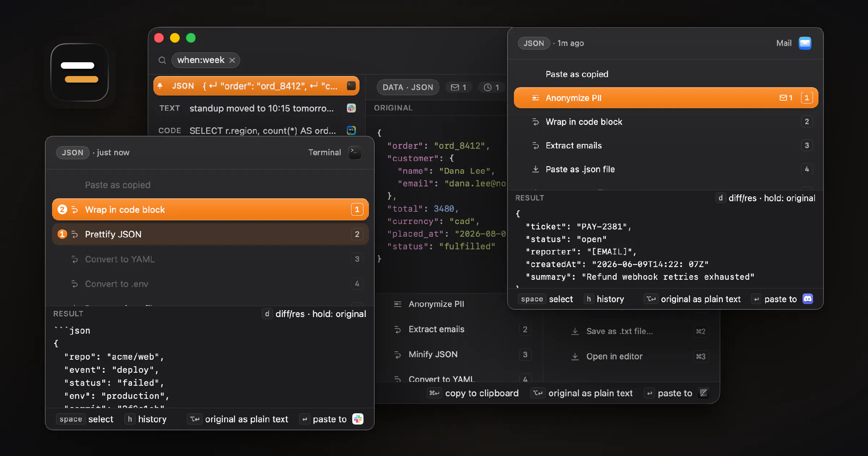The height and width of the screenshot is (456, 868).
Task: Click download icon beside Paste as .json file
Action: click(536, 169)
